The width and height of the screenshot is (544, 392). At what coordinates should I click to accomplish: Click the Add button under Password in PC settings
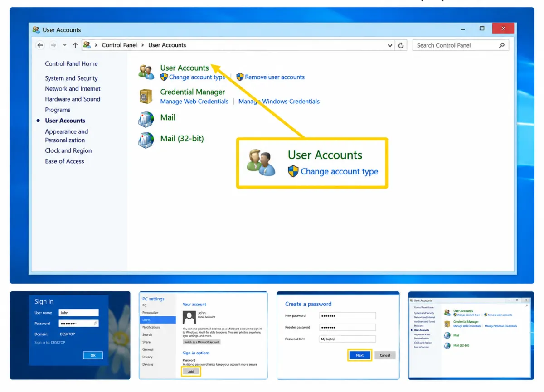(x=191, y=372)
